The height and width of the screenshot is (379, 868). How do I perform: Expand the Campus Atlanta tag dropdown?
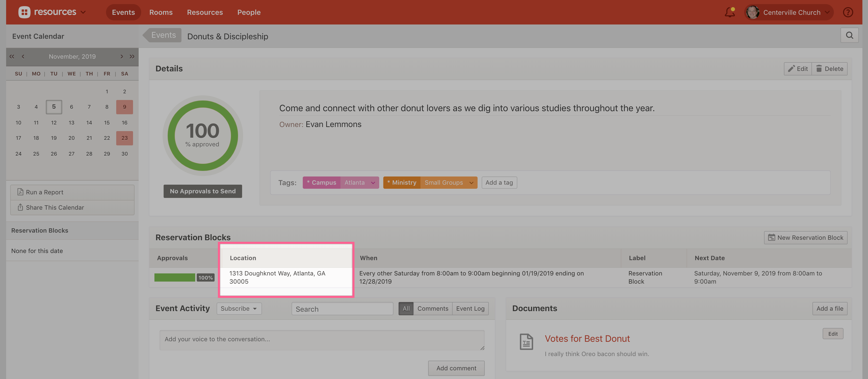pos(373,183)
